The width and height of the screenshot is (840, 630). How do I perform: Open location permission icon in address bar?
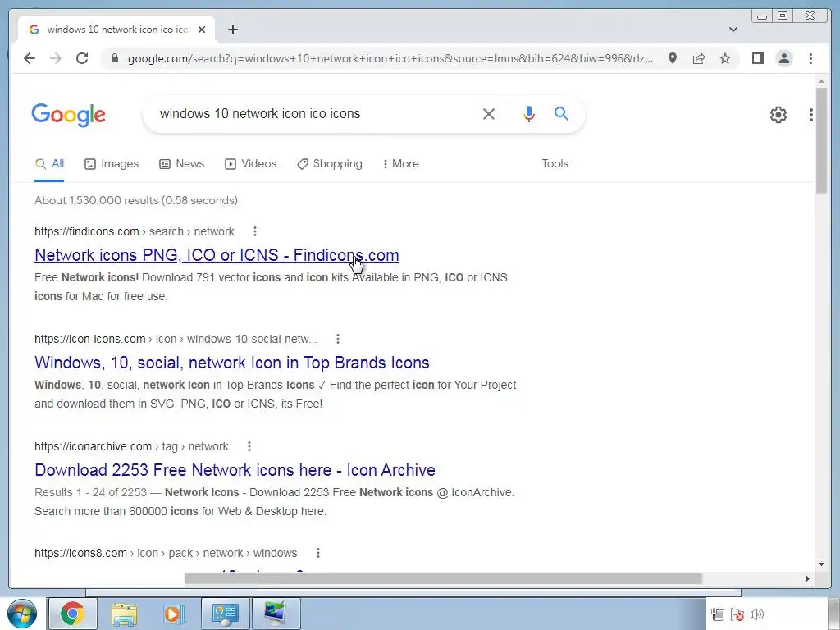tap(673, 58)
